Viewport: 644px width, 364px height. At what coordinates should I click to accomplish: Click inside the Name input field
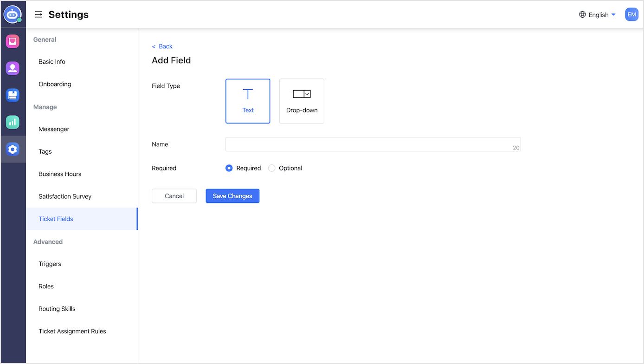(x=371, y=144)
